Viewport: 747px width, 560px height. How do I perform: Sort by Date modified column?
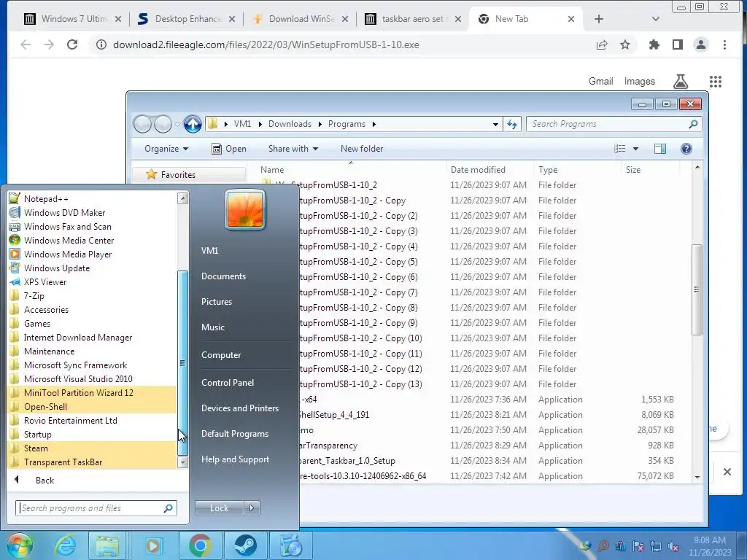click(478, 169)
